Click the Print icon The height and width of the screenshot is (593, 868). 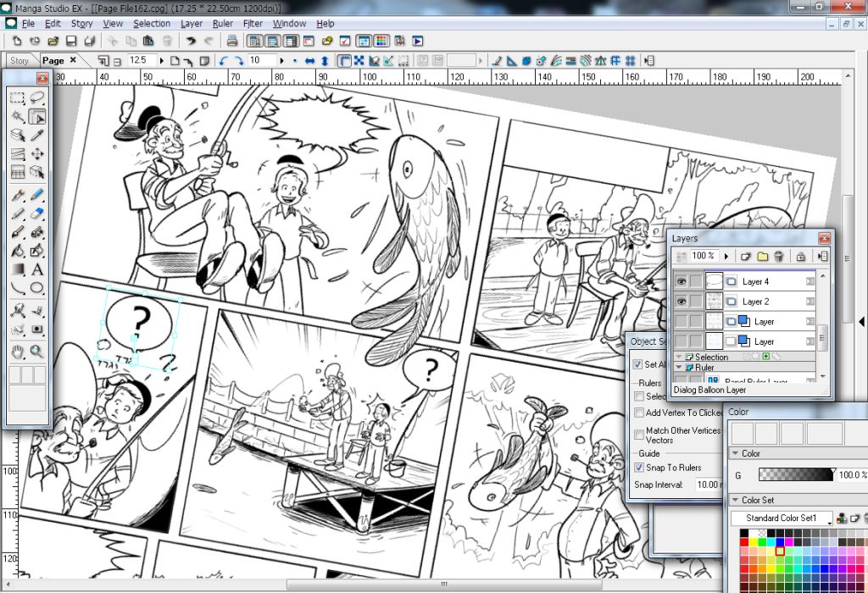click(x=232, y=41)
